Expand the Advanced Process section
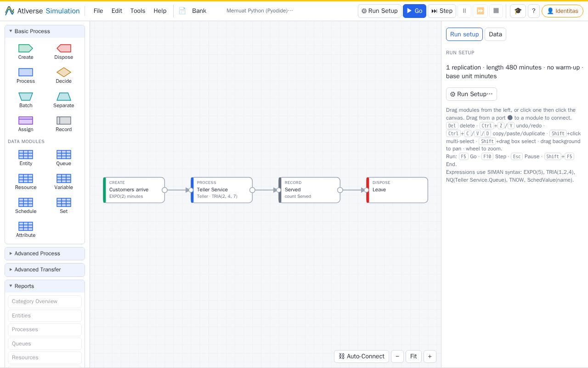 [x=45, y=253]
